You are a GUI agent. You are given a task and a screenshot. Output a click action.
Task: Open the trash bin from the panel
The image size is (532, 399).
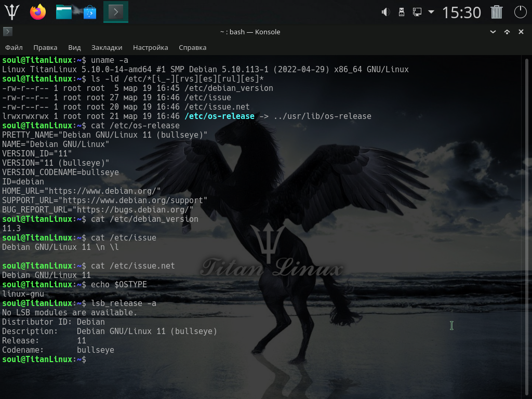(x=496, y=12)
